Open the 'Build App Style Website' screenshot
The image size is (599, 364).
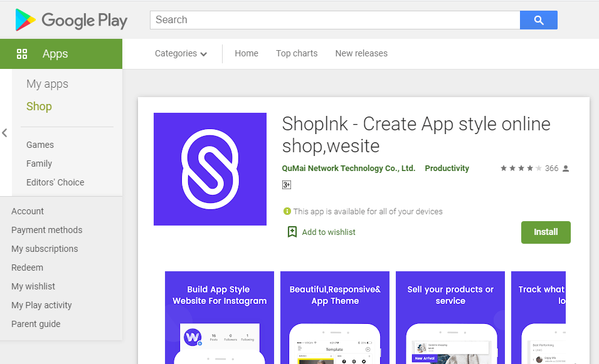pyautogui.click(x=220, y=318)
